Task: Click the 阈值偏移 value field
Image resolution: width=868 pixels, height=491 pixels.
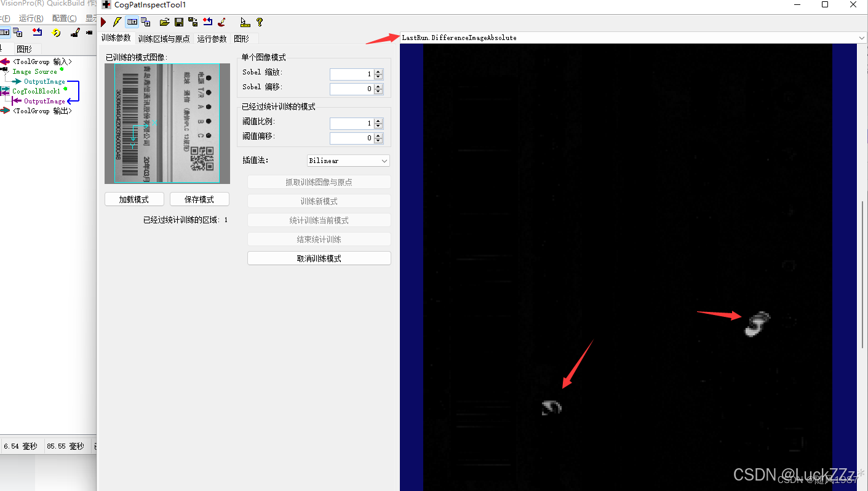Action: click(351, 138)
